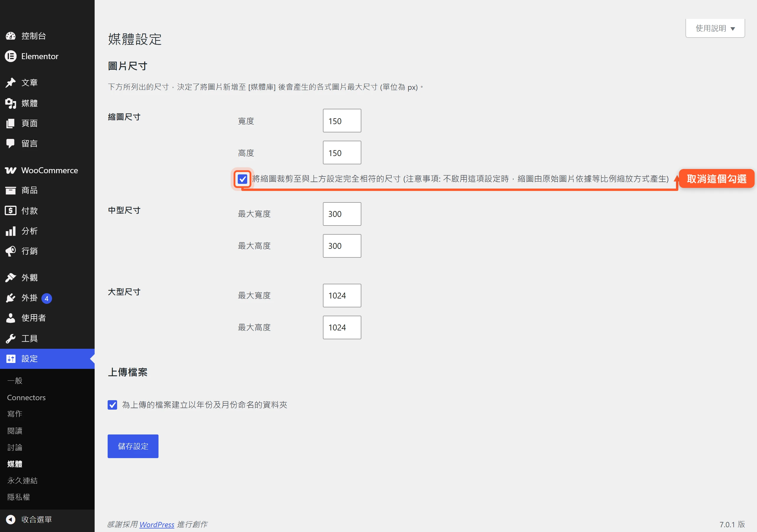Viewport: 757px width, 532px height.
Task: Open the 隱私權 settings submenu
Action: coord(19,497)
